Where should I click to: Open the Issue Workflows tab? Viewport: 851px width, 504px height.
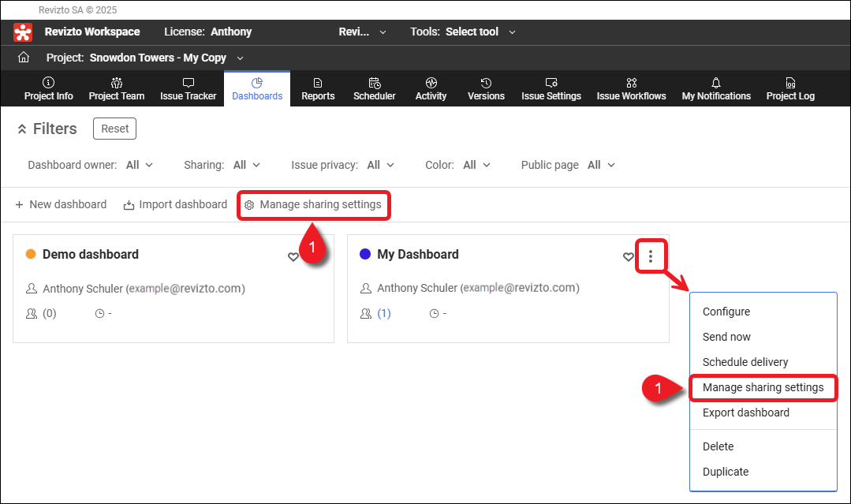click(x=631, y=89)
